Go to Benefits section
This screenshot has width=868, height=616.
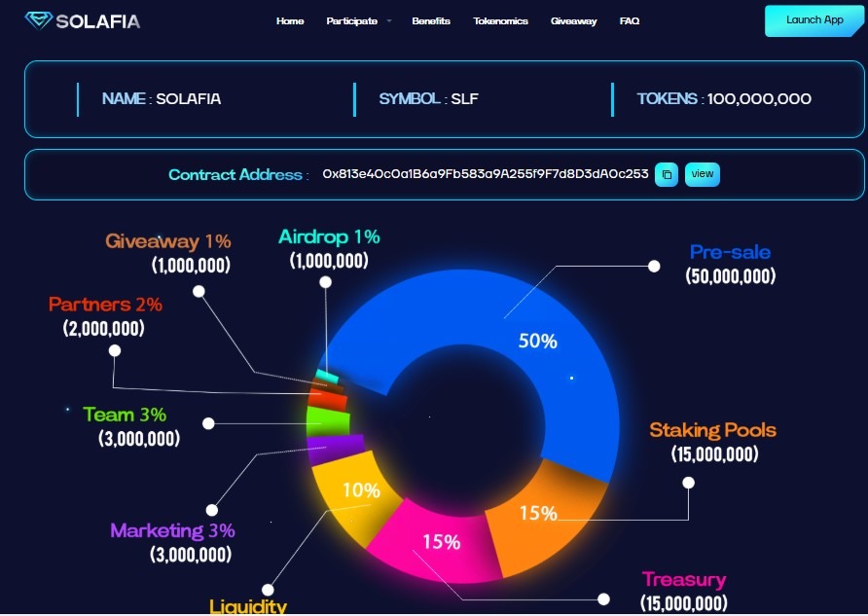(x=431, y=21)
